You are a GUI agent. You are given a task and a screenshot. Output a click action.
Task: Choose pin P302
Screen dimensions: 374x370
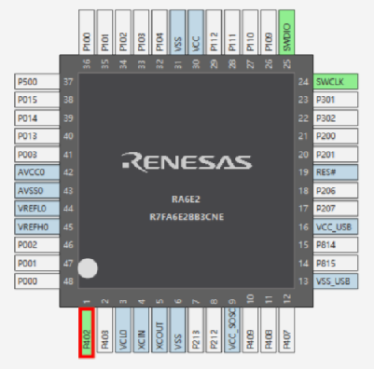coord(335,118)
